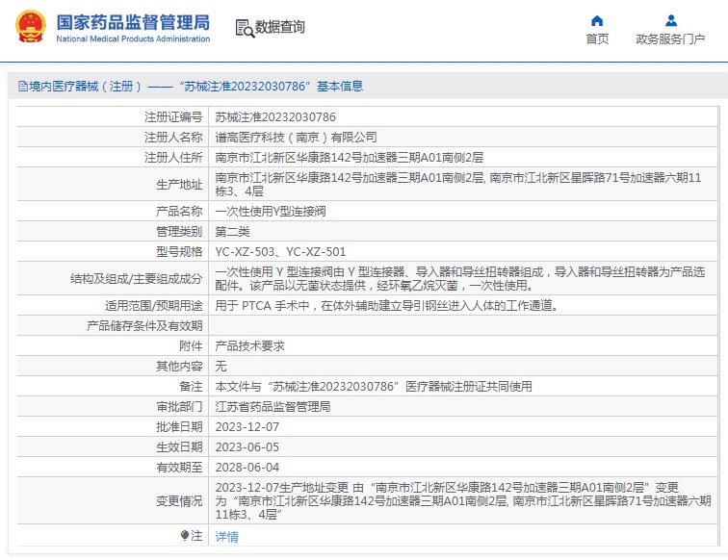Select the structure composition description text

(459, 278)
